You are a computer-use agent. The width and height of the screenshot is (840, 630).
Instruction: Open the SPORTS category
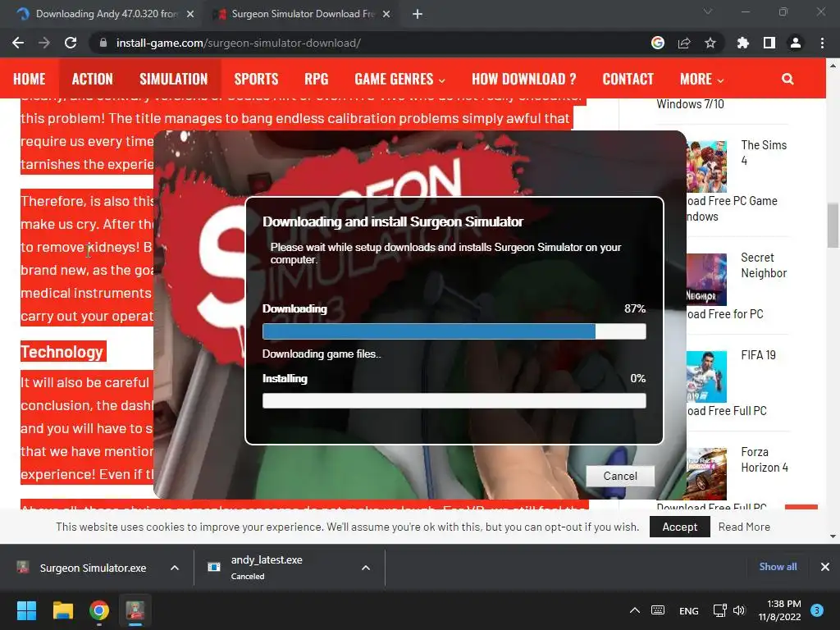[x=256, y=80]
